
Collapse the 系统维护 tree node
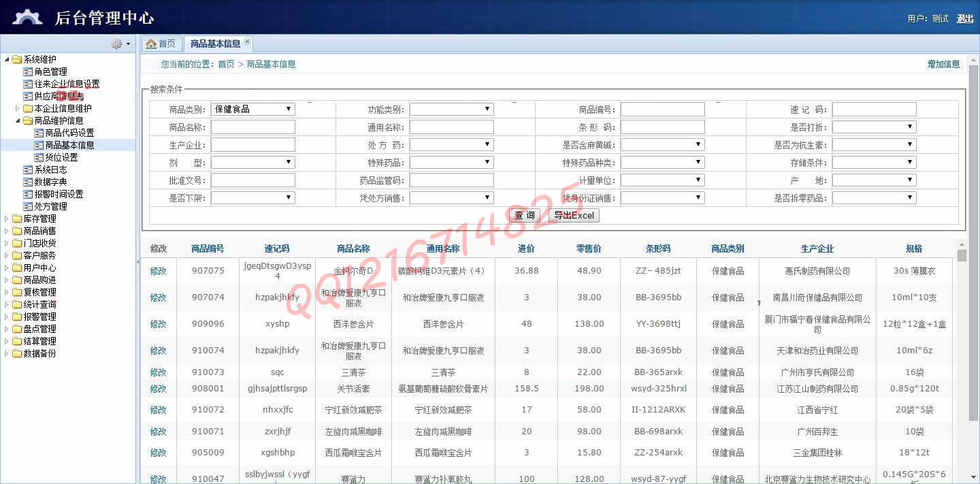pos(7,59)
